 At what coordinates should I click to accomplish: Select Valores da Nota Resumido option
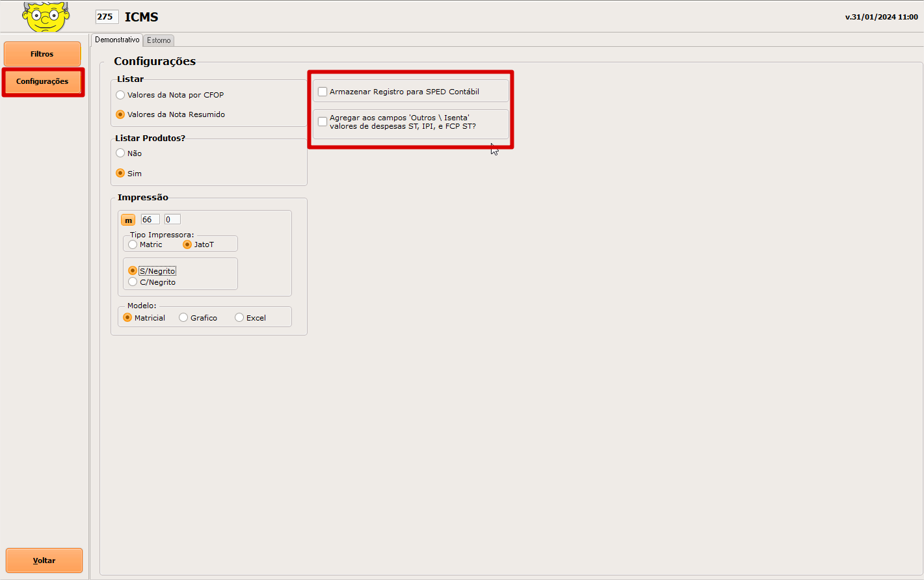coord(120,114)
